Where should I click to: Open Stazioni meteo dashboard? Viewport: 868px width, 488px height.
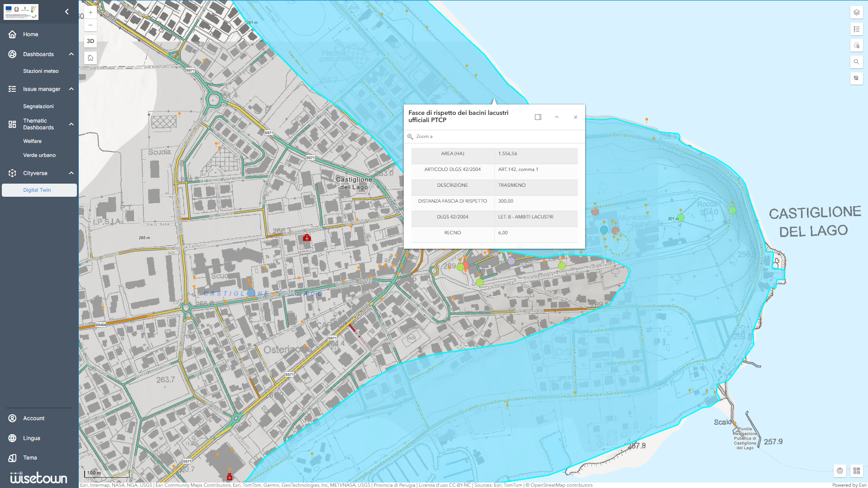41,71
